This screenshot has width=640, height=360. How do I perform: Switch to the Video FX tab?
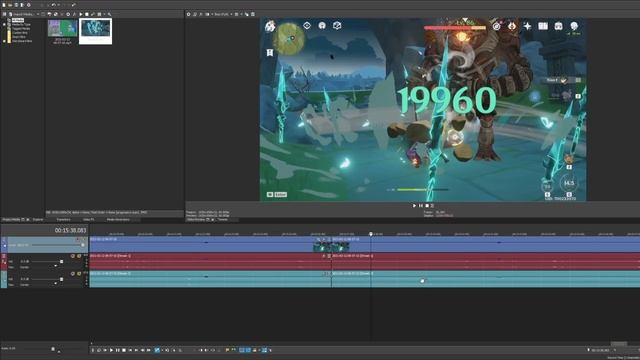(88, 220)
